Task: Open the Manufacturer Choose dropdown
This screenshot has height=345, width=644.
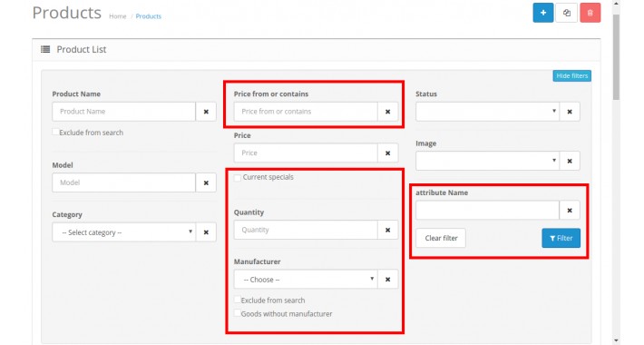Action: point(306,280)
